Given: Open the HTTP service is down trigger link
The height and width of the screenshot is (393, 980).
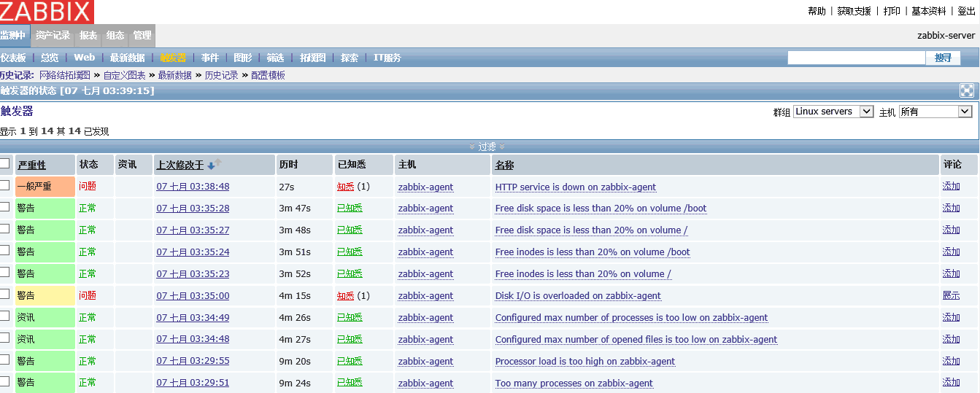Looking at the screenshot, I should click(576, 187).
